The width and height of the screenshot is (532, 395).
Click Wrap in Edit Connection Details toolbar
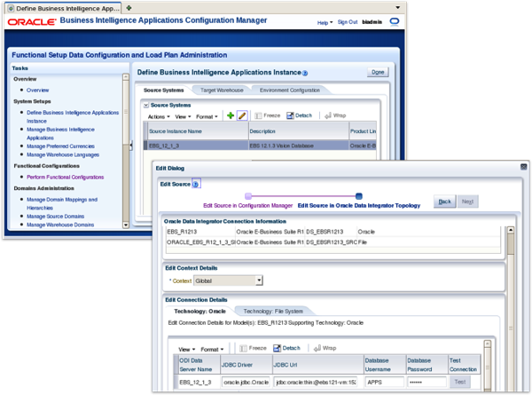(325, 348)
